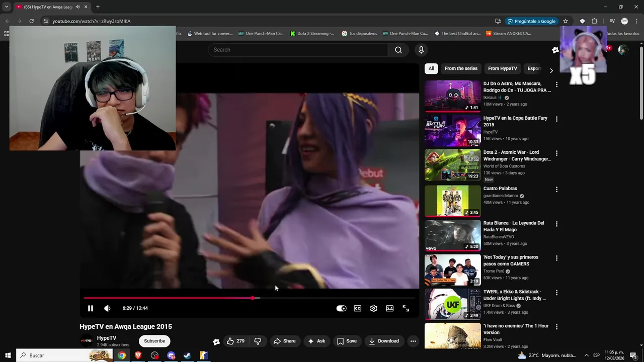Image resolution: width=644 pixels, height=362 pixels.
Task: Click the YouTube search field
Action: click(x=298, y=50)
